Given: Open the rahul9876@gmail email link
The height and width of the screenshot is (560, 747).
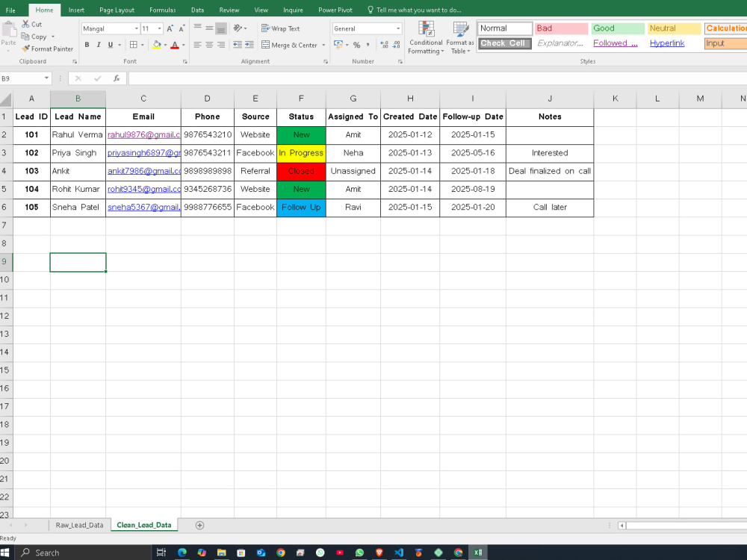Looking at the screenshot, I should coord(144,134).
